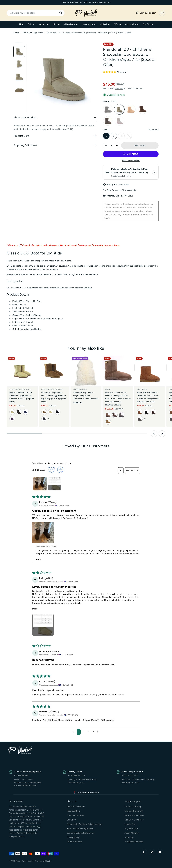Decrease quantity with the minus icon

106,146
